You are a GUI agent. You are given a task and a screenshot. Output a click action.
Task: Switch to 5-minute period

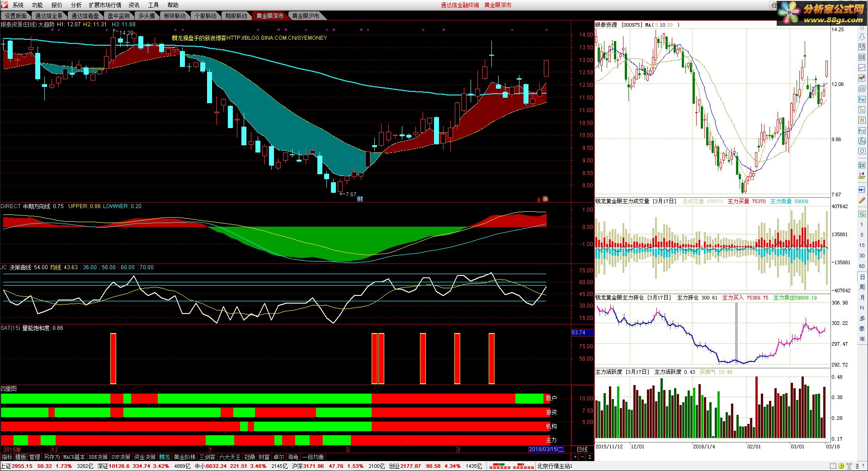tap(862, 235)
